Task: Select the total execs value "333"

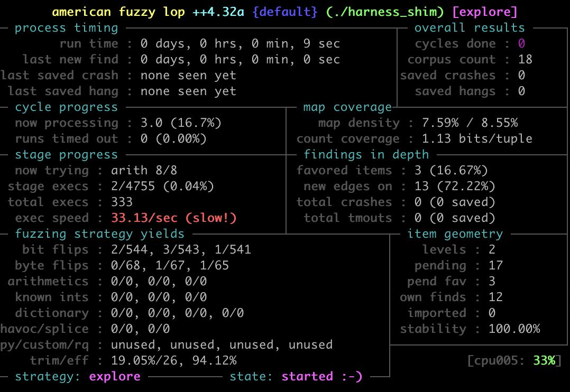Action: pyautogui.click(x=122, y=202)
